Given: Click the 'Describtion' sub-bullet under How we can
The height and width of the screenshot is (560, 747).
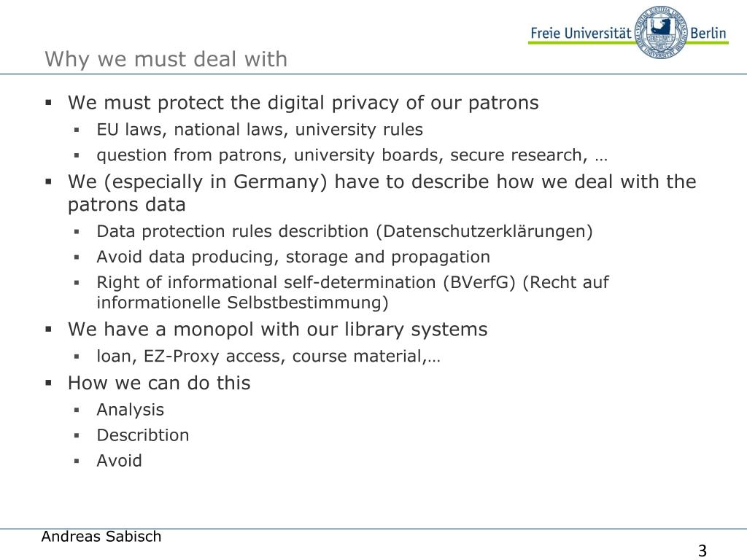Looking at the screenshot, I should [x=143, y=435].
